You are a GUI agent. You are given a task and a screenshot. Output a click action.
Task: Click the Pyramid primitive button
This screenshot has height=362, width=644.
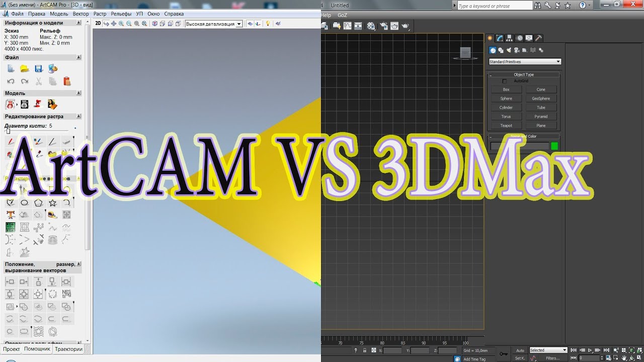click(541, 117)
